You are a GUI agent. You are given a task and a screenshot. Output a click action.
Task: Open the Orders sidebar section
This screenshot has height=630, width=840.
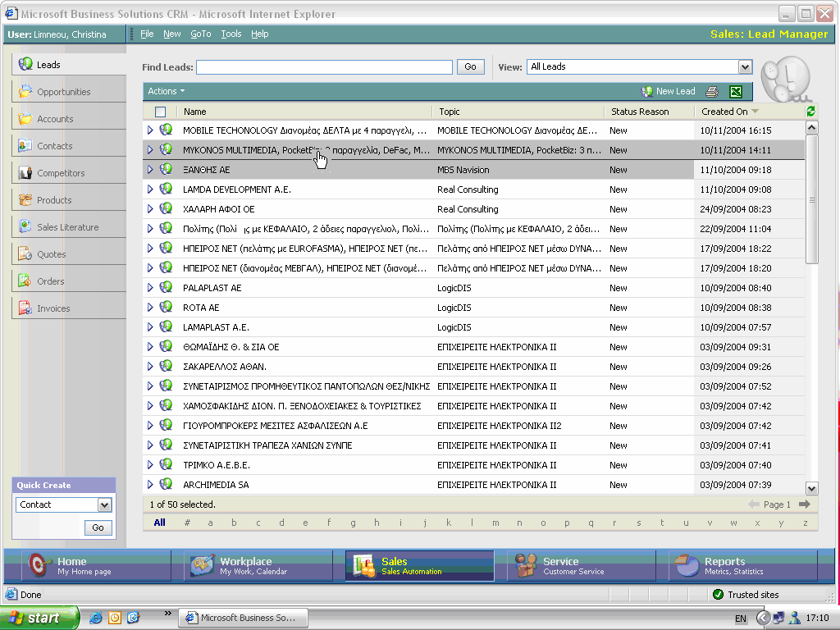[x=69, y=281]
